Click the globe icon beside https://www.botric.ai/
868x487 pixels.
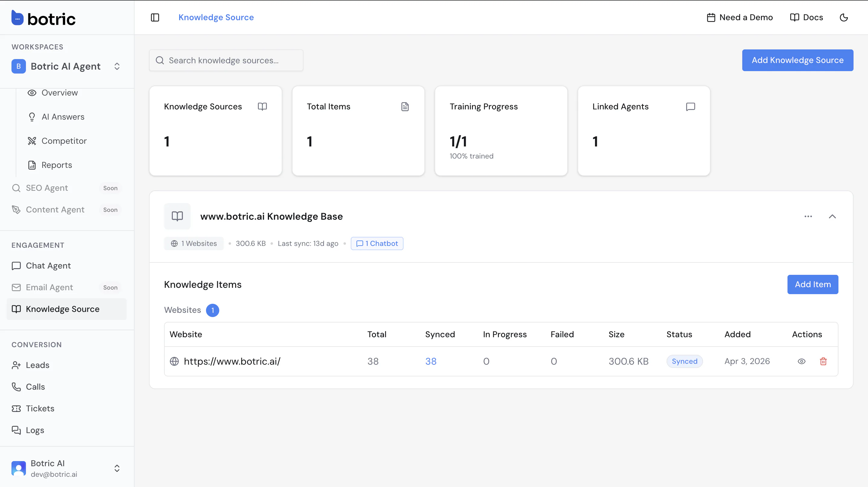pyautogui.click(x=174, y=361)
